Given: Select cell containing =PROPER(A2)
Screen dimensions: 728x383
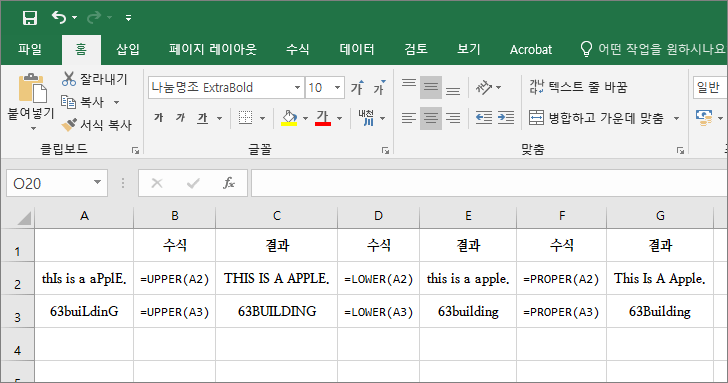Looking at the screenshot, I should (x=561, y=279).
